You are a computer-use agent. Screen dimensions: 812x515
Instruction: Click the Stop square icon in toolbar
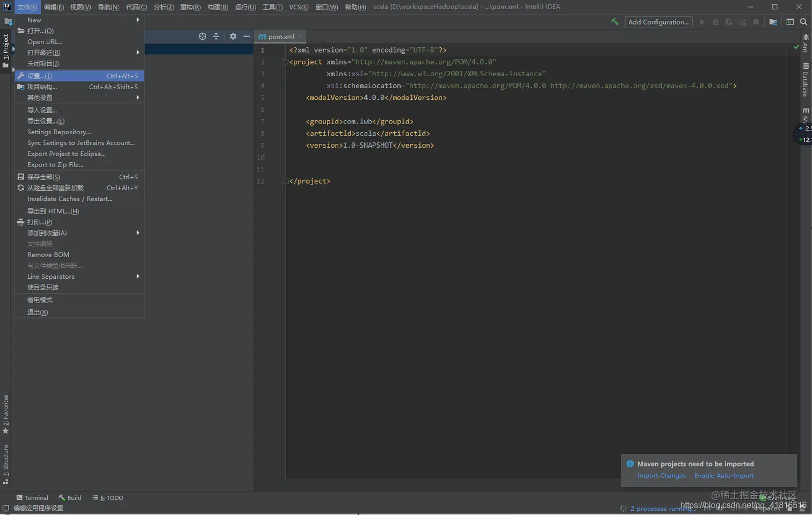pos(756,22)
